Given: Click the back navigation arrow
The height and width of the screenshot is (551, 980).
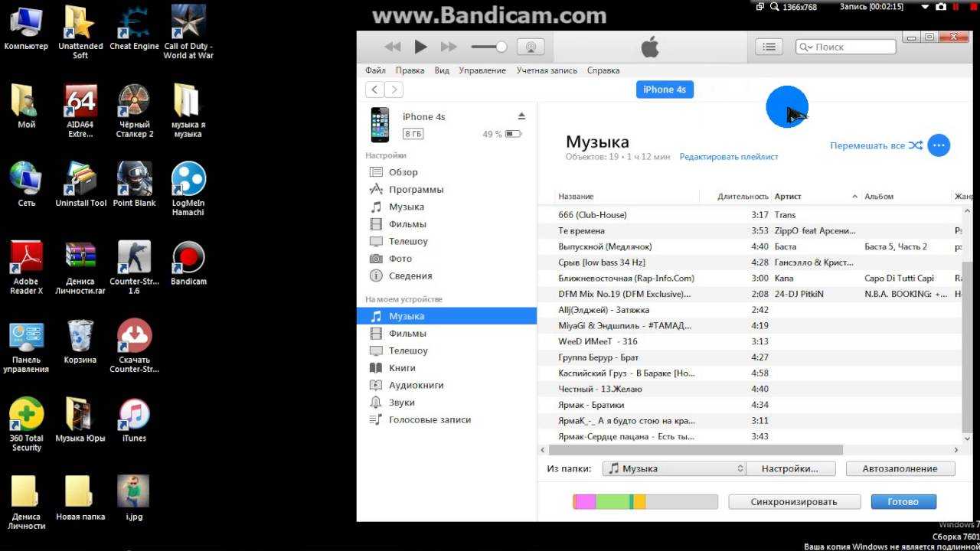Looking at the screenshot, I should 374,90.
